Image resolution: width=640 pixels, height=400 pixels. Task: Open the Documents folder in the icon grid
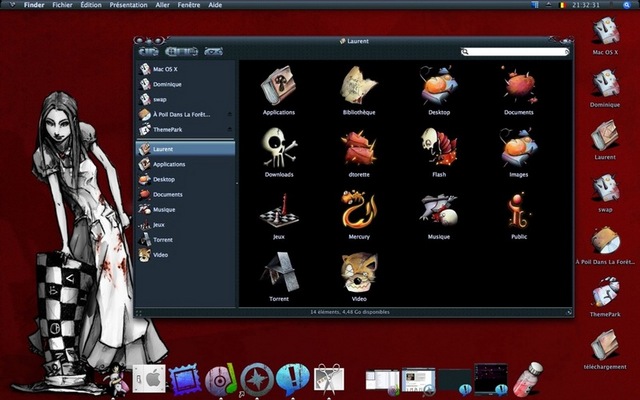click(x=519, y=86)
